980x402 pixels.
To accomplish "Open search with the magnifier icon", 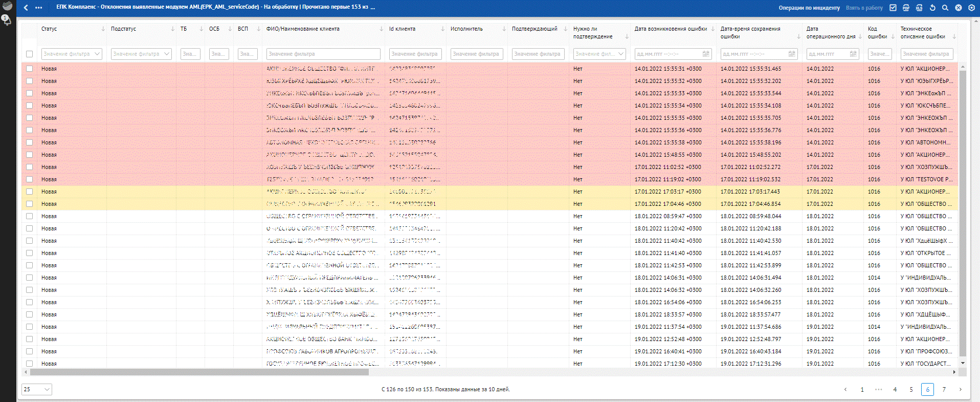I will click(945, 8).
